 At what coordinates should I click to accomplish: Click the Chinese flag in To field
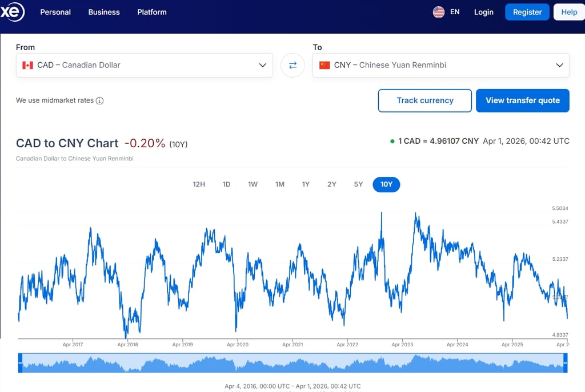pyautogui.click(x=324, y=65)
